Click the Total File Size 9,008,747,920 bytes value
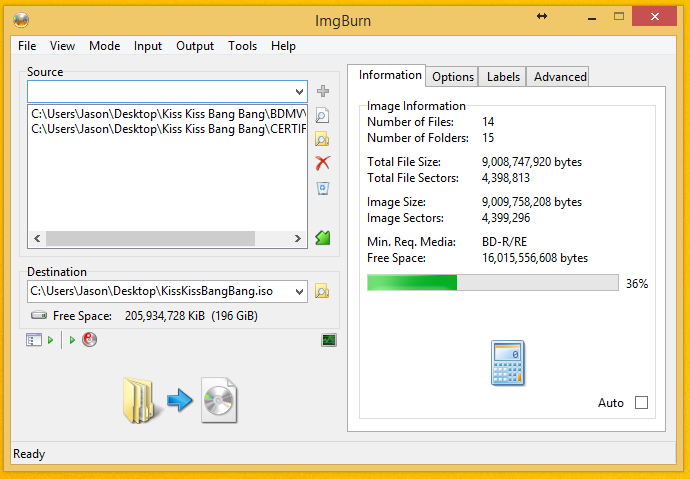Viewport: 690px width, 479px height. pos(532,162)
